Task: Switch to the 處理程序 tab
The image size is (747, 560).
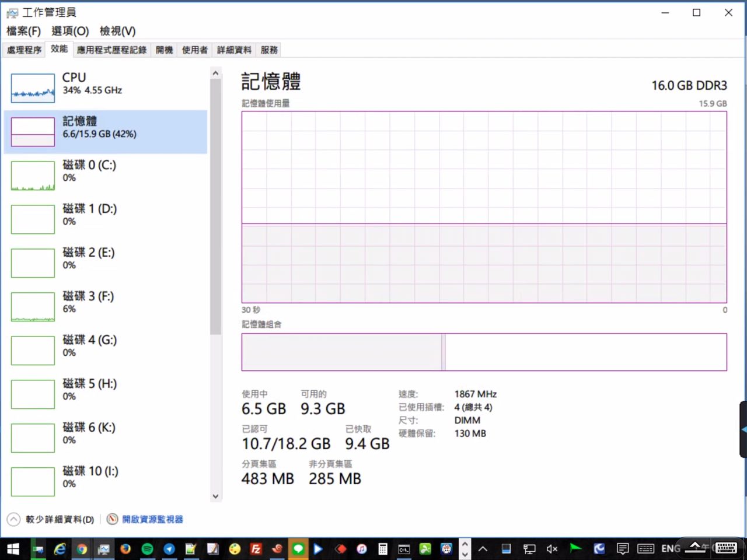Action: click(x=24, y=50)
